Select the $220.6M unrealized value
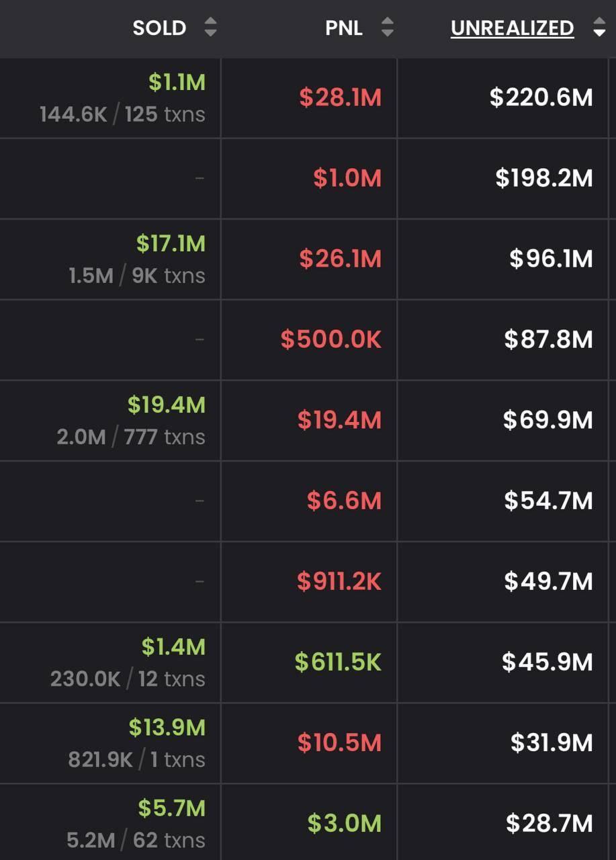 541,98
